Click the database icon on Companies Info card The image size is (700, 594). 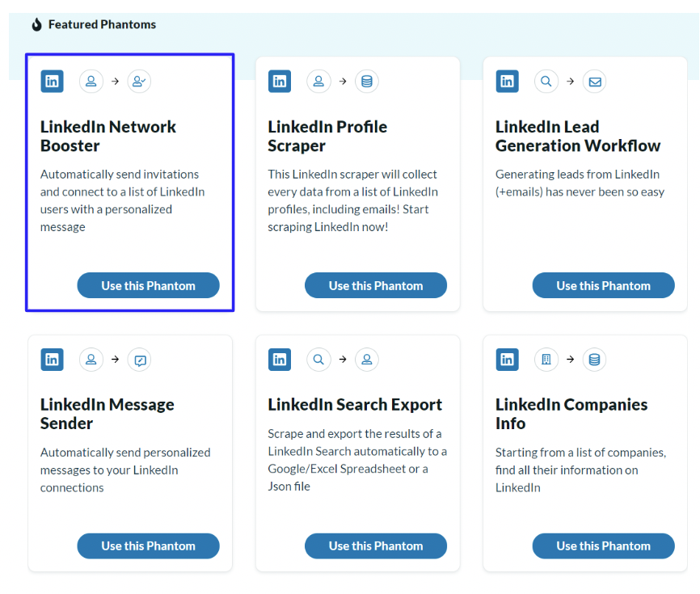[x=595, y=360]
